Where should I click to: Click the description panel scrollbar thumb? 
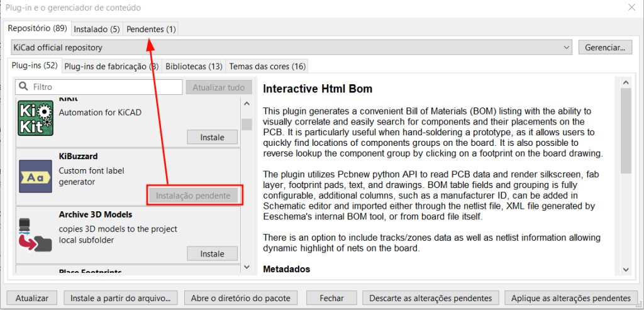tap(626, 131)
